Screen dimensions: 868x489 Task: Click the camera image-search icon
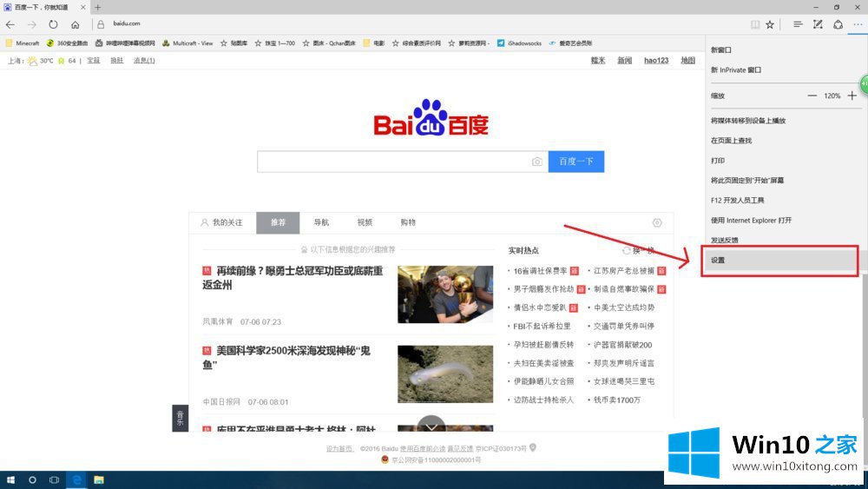tap(537, 162)
